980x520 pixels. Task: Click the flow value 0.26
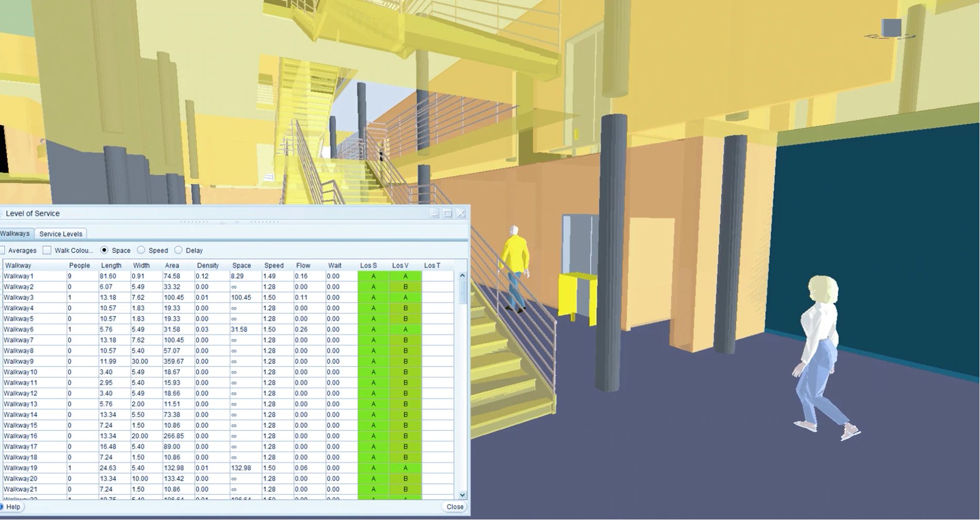coord(301,329)
